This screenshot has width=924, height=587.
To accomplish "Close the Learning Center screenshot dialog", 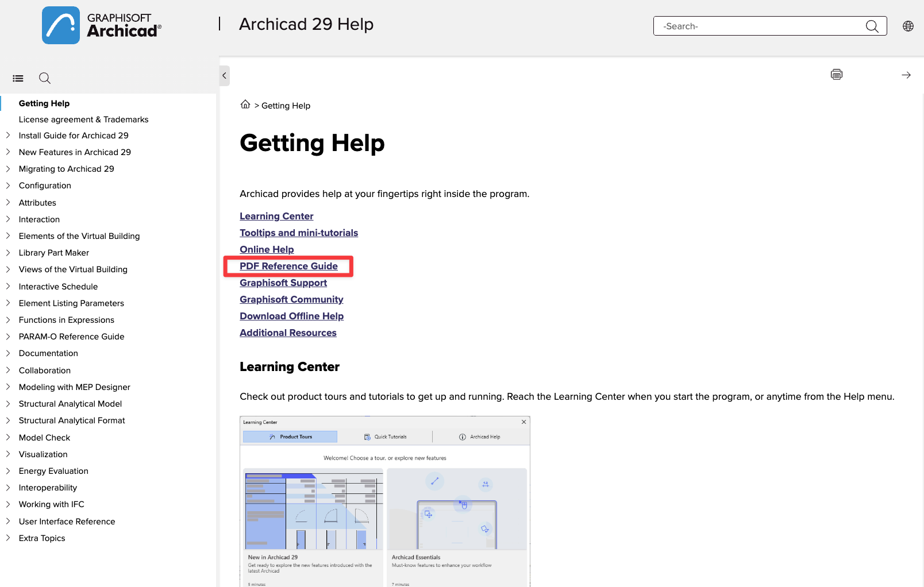I will [x=523, y=422].
